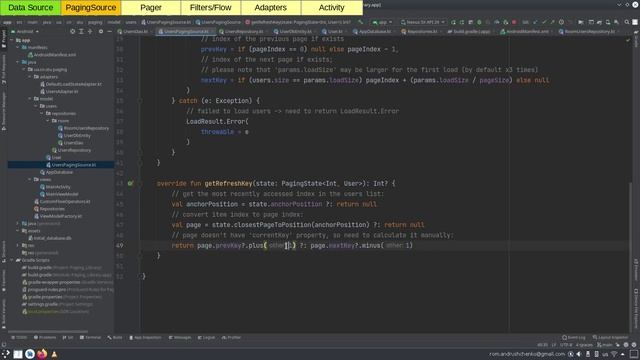Open the Terminal tool window
The height and width of the screenshot is (360, 640).
coord(90,338)
